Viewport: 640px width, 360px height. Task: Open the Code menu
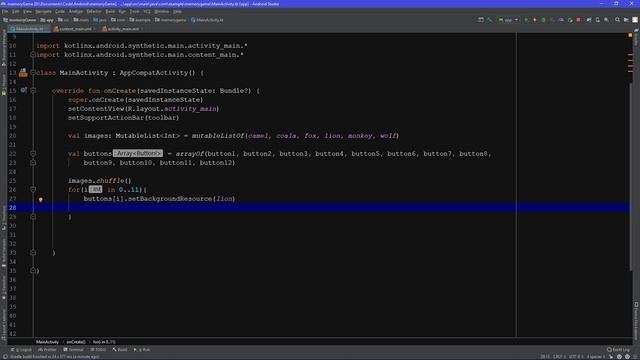[x=60, y=11]
